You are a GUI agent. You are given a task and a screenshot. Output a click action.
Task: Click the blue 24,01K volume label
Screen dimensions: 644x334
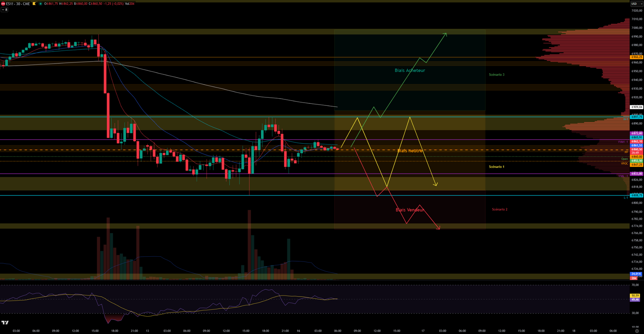pos(636,274)
